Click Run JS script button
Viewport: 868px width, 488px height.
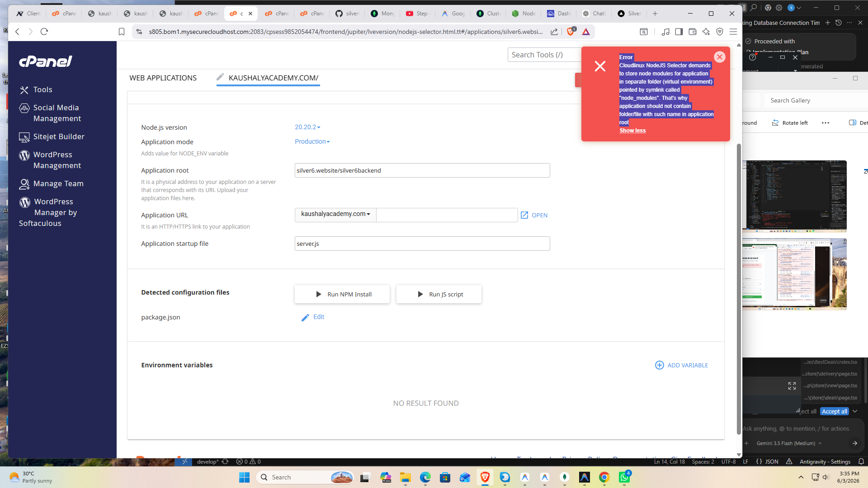click(x=439, y=294)
